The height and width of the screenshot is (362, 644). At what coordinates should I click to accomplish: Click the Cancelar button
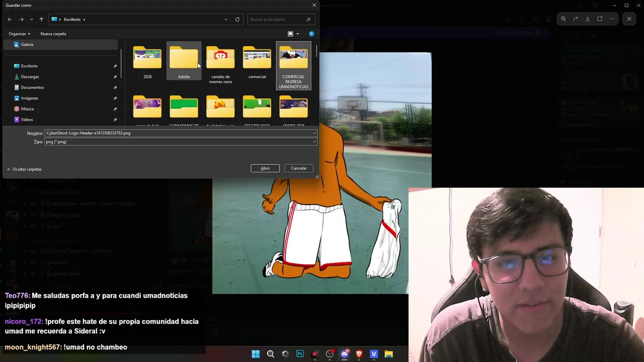299,168
